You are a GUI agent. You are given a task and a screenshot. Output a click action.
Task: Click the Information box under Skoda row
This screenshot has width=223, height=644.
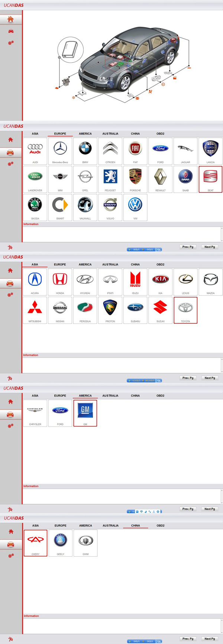point(122,234)
